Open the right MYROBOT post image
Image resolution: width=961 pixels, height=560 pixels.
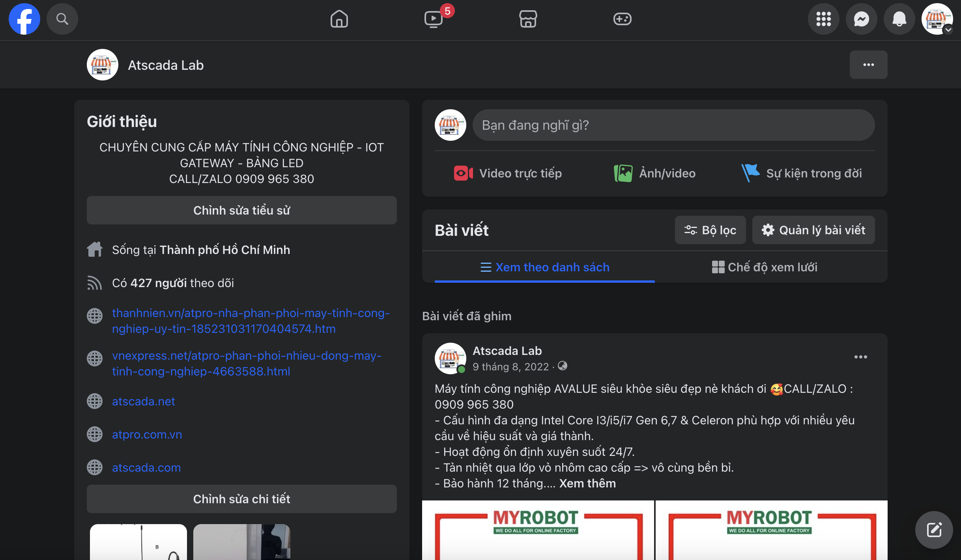[771, 530]
